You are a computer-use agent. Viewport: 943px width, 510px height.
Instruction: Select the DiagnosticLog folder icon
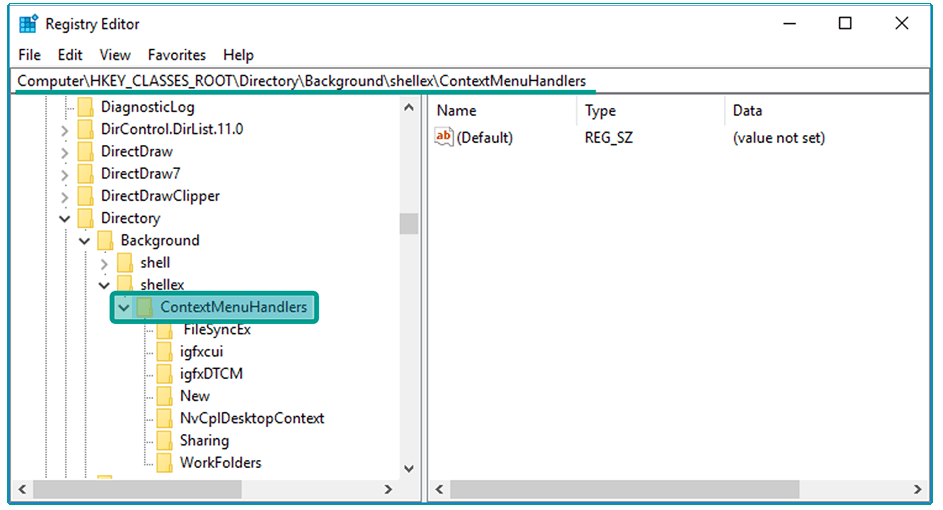click(x=86, y=107)
